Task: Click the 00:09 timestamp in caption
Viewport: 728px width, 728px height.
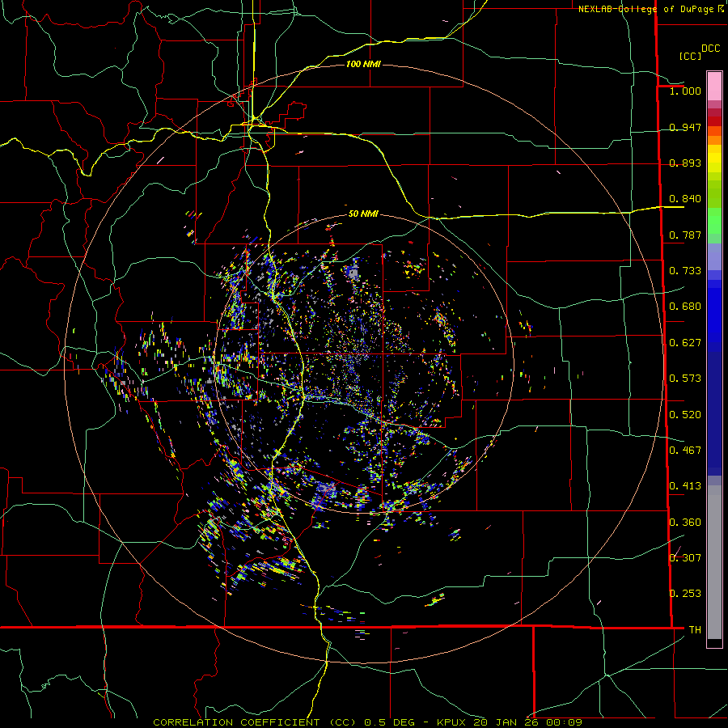Action: pos(564,722)
